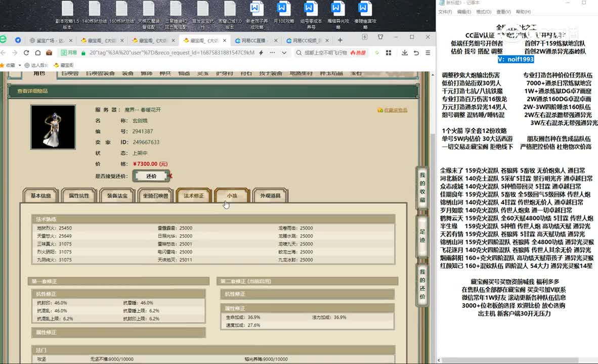The width and height of the screenshot is (598, 364).
Task: Open Notepad's 编辑(E) menu
Action: click(464, 12)
